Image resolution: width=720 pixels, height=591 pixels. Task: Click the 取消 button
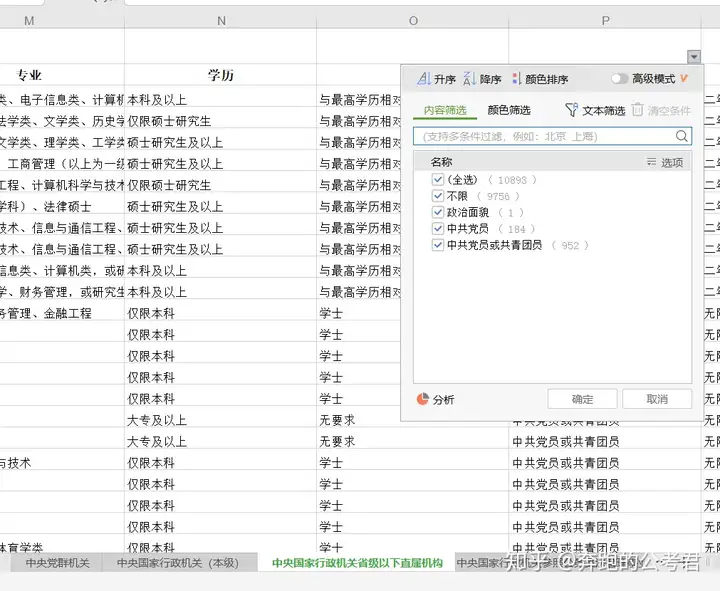657,399
